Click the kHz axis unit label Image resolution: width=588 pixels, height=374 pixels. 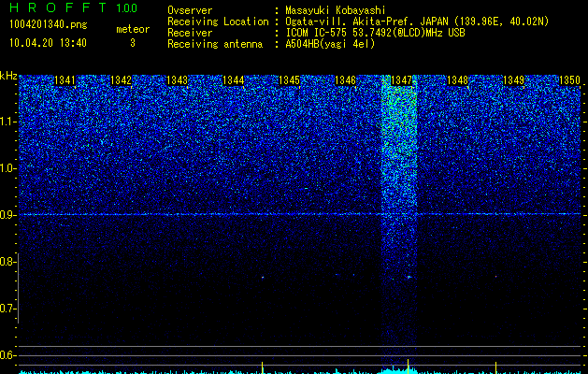[8, 76]
